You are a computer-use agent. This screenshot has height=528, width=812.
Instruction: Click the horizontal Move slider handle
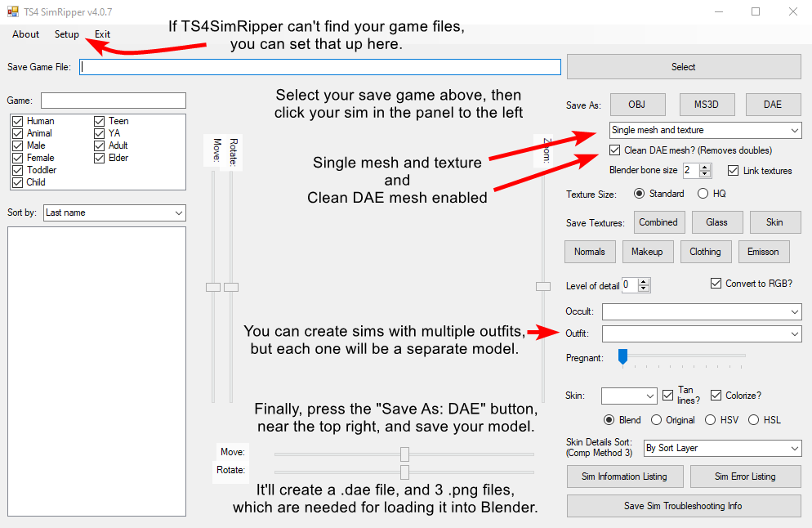click(x=404, y=454)
